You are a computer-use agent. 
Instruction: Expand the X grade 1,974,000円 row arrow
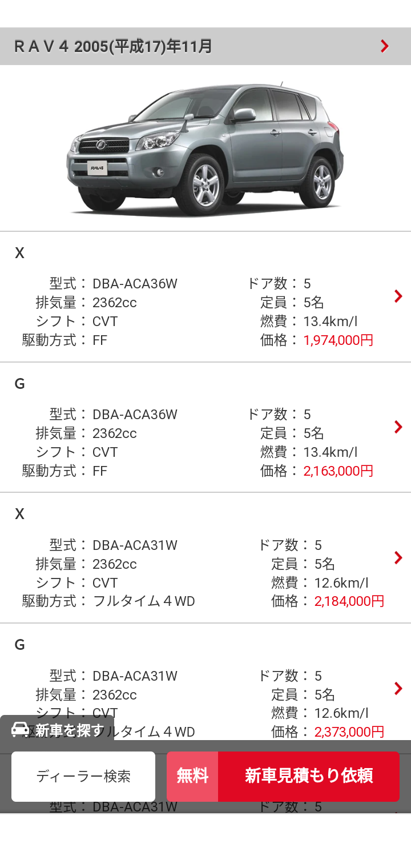(x=398, y=296)
